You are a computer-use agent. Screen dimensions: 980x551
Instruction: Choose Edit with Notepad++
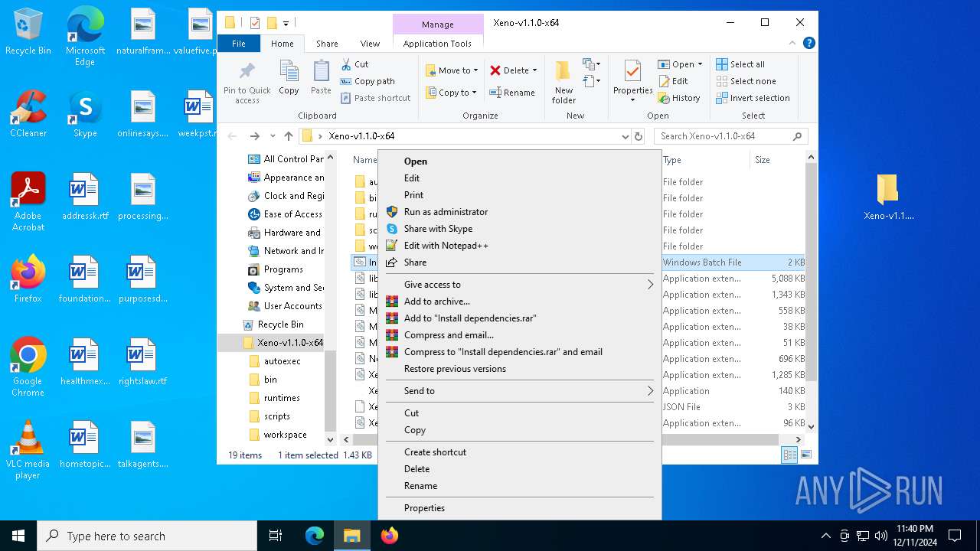[520, 246]
